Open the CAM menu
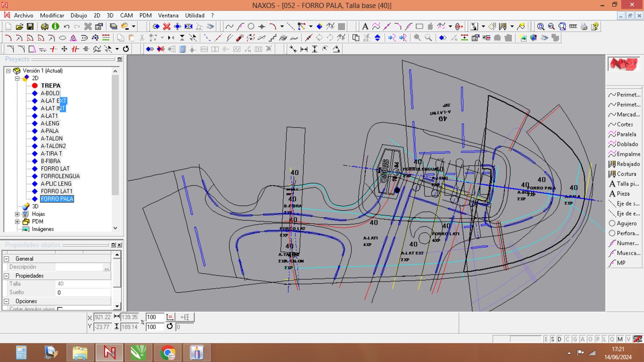 126,15
